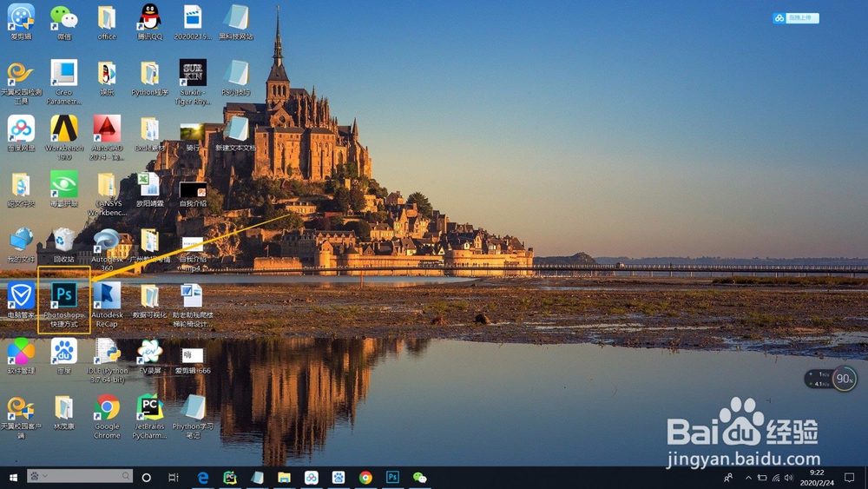Viewport: 868px width, 489px height.
Task: Open 天翼校园客户端 shortcut
Action: (x=21, y=416)
